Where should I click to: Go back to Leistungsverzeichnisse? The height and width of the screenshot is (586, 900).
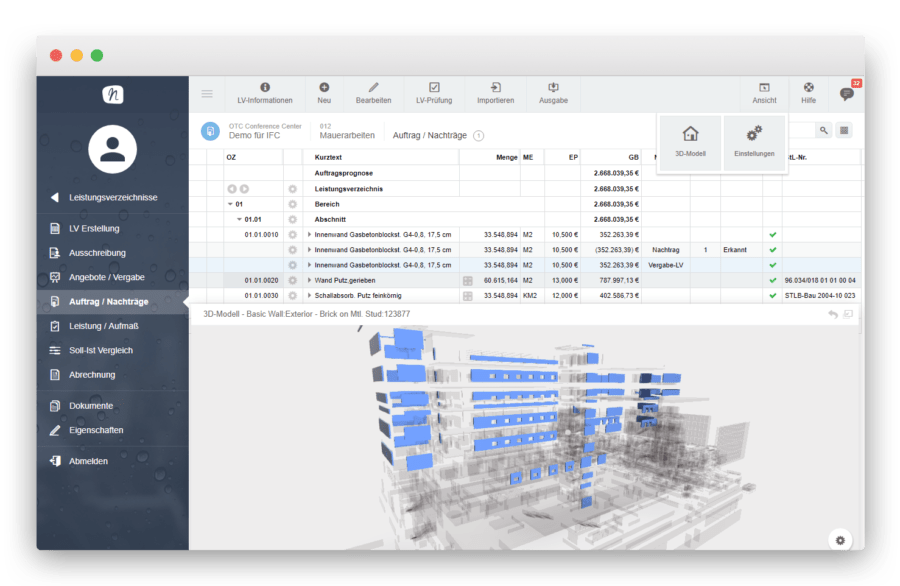(113, 197)
